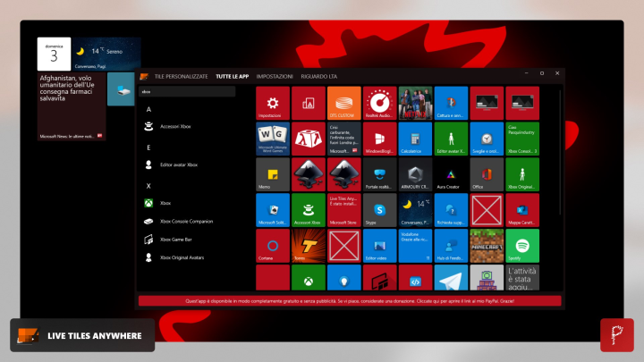Launch the ARMOURY CRATE tile

[x=415, y=174]
